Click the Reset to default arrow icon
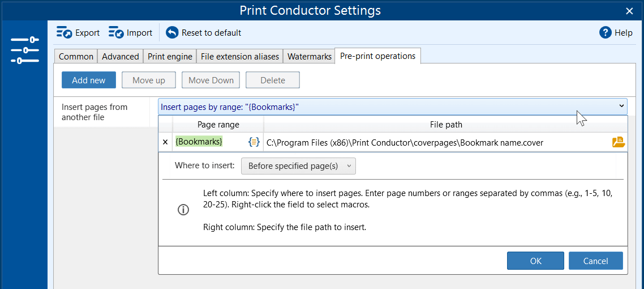644x289 pixels. (x=172, y=32)
